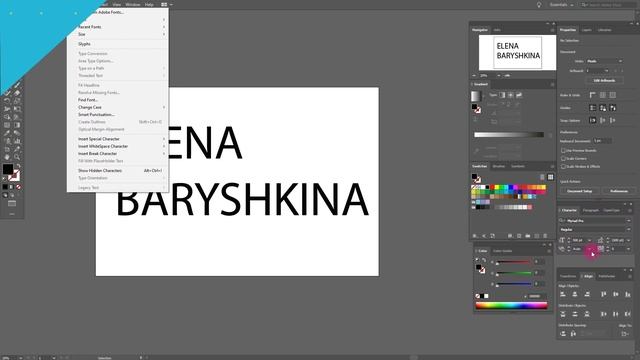Open the Character panel menu icon
This screenshot has width=640, height=360.
[630, 210]
